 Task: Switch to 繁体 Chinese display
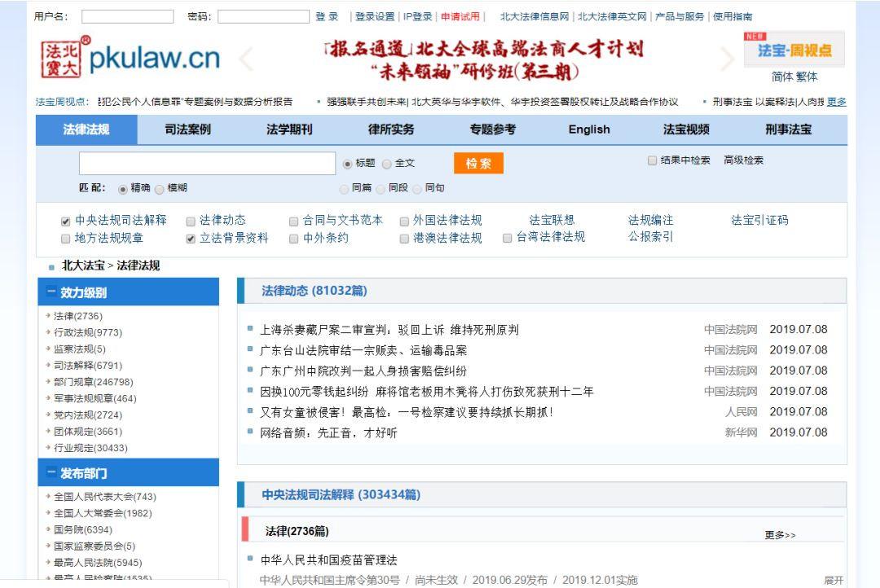(807, 77)
